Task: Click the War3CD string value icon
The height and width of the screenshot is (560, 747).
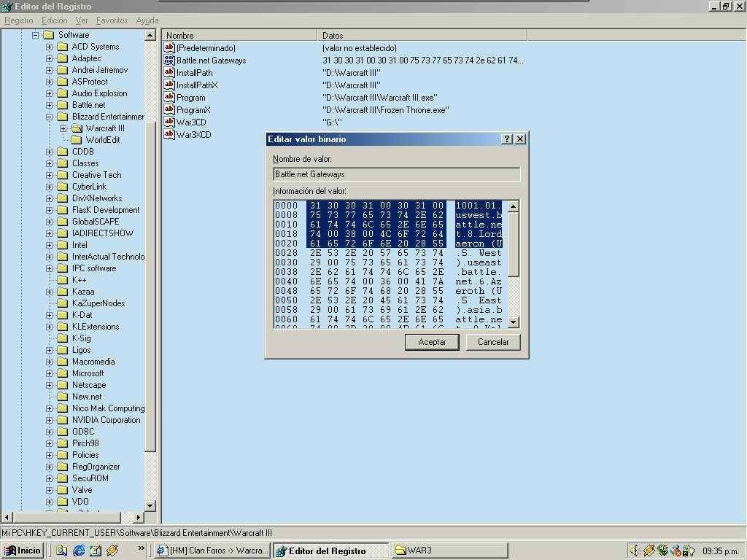Action: (x=169, y=122)
